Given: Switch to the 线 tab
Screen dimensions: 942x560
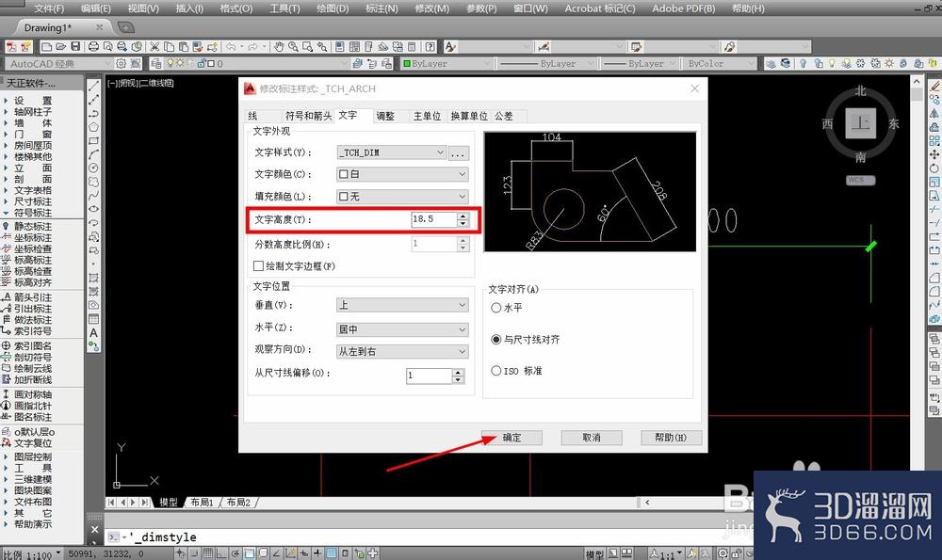Looking at the screenshot, I should point(252,116).
